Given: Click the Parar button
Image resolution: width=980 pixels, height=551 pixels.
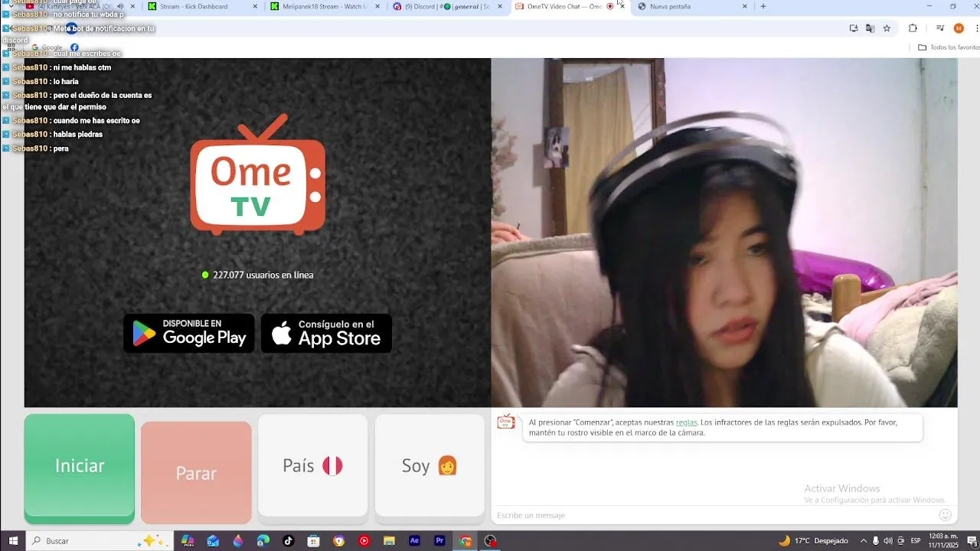Looking at the screenshot, I should (x=196, y=473).
